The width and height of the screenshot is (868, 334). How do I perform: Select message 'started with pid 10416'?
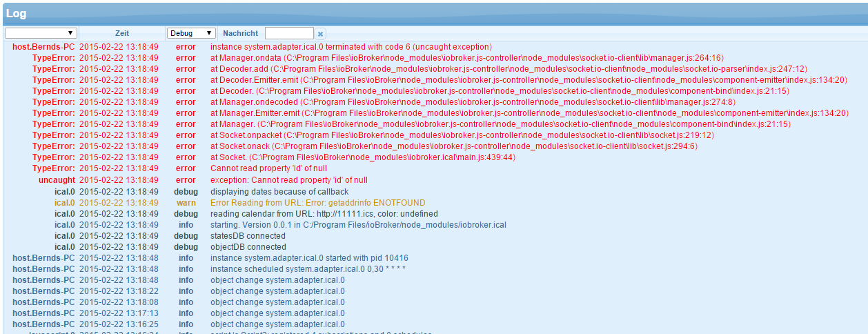[309, 258]
